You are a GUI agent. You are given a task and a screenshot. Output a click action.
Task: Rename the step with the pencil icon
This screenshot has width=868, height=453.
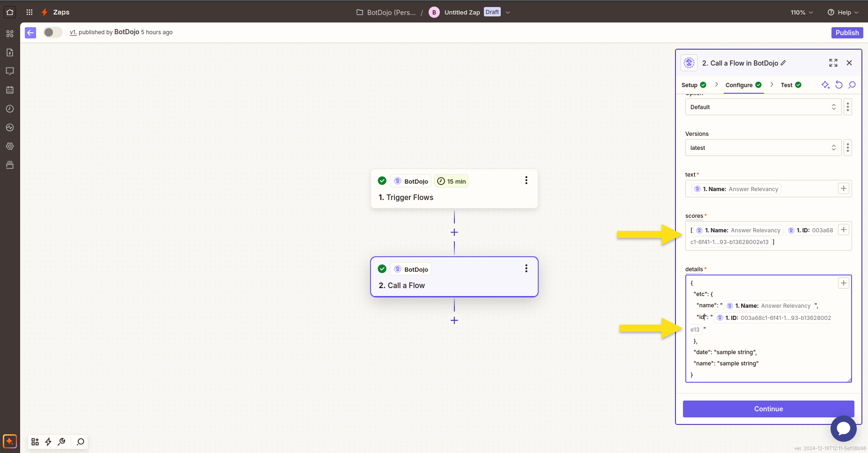pos(783,63)
